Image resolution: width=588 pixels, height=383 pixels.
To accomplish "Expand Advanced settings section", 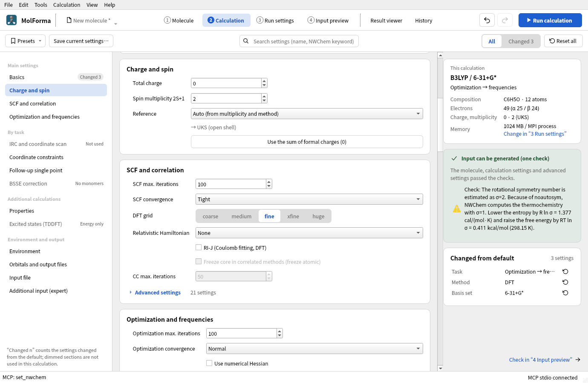I will [x=155, y=292].
